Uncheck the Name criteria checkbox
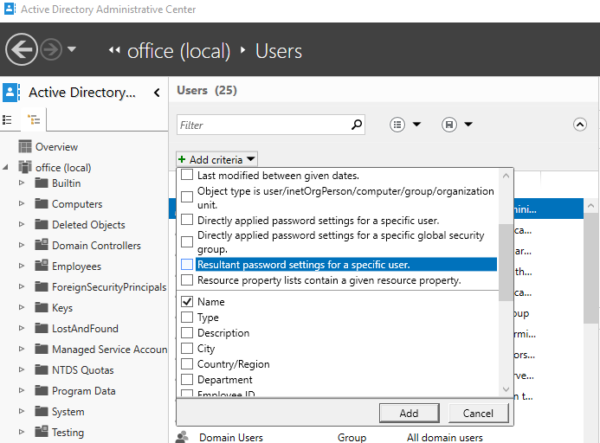Screen dimensions: 600x443 coord(187,301)
